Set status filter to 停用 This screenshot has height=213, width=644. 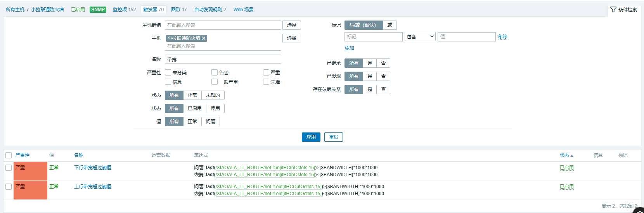tap(215, 108)
